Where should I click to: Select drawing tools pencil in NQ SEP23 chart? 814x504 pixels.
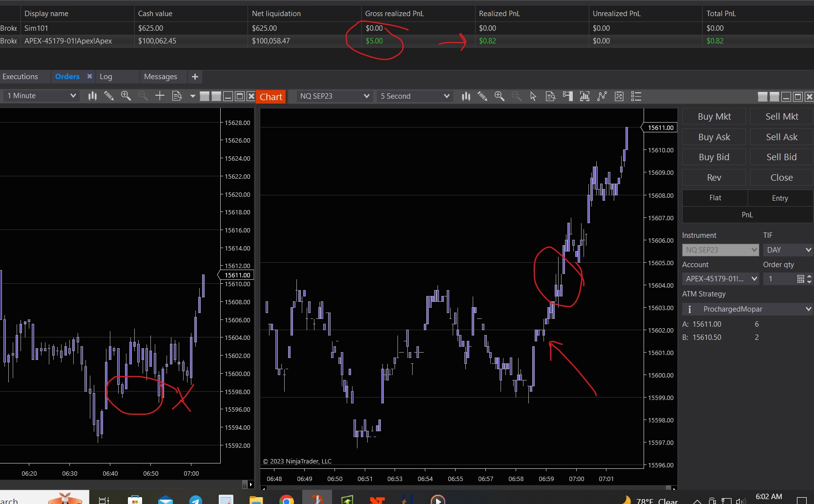coord(482,96)
